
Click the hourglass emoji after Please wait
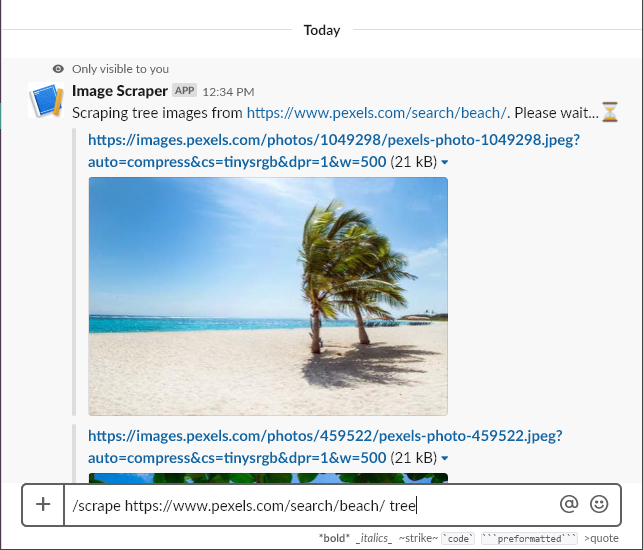tap(610, 112)
